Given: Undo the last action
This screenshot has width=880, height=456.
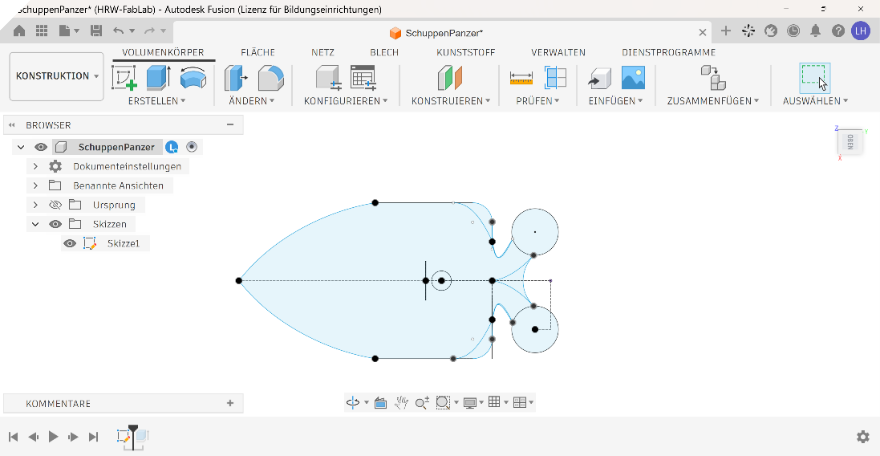Looking at the screenshot, I should tap(118, 31).
